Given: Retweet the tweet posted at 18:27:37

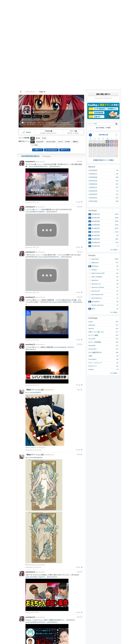Looking at the screenshot, I should (x=79, y=202).
